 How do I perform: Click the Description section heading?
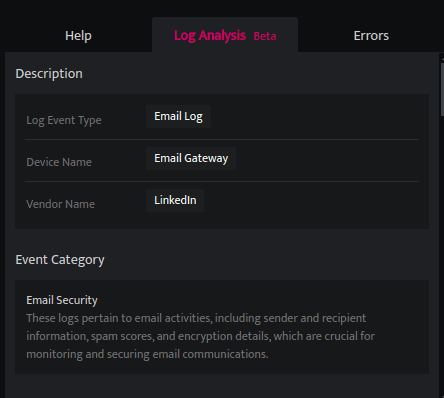click(49, 74)
